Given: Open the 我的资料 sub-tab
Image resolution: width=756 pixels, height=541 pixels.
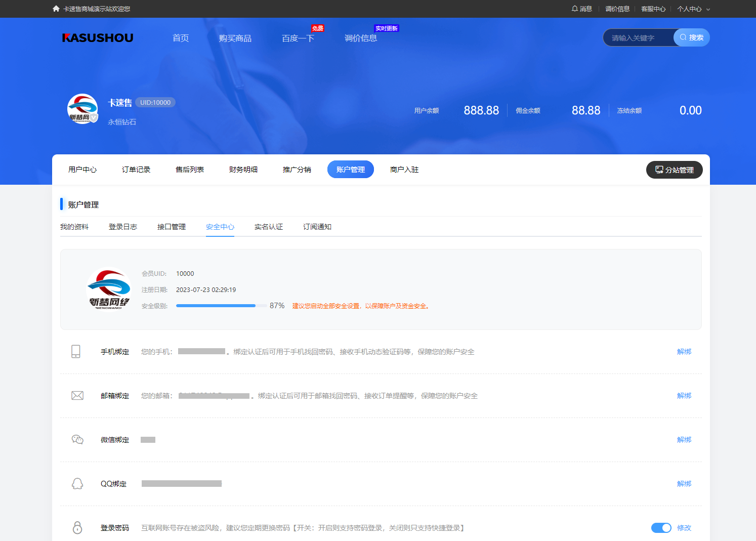Looking at the screenshot, I should pos(74,227).
